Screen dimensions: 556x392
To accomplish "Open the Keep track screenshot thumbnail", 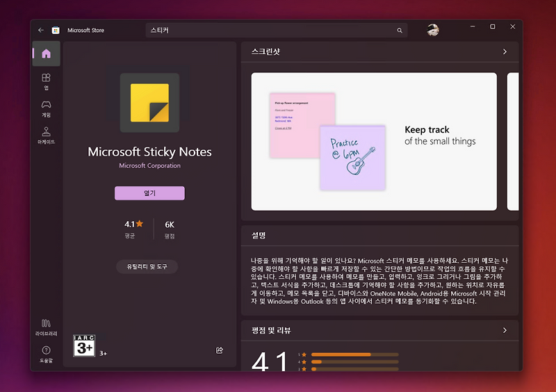I will (x=374, y=142).
